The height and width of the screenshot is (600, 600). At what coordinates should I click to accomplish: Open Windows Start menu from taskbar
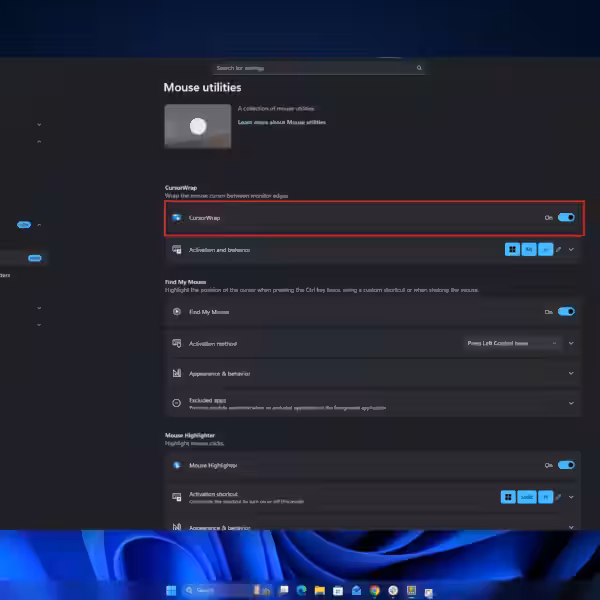[x=170, y=590]
